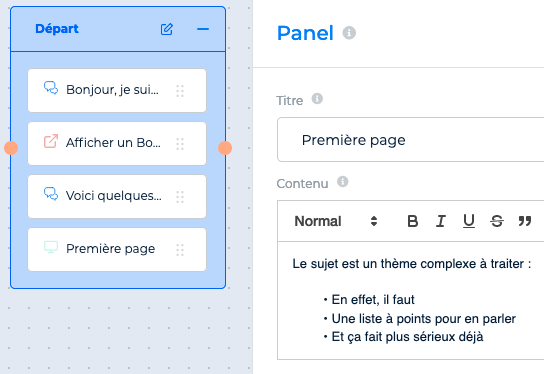The height and width of the screenshot is (374, 544).
Task: Toggle italic formatting in the editor
Action: click(441, 221)
